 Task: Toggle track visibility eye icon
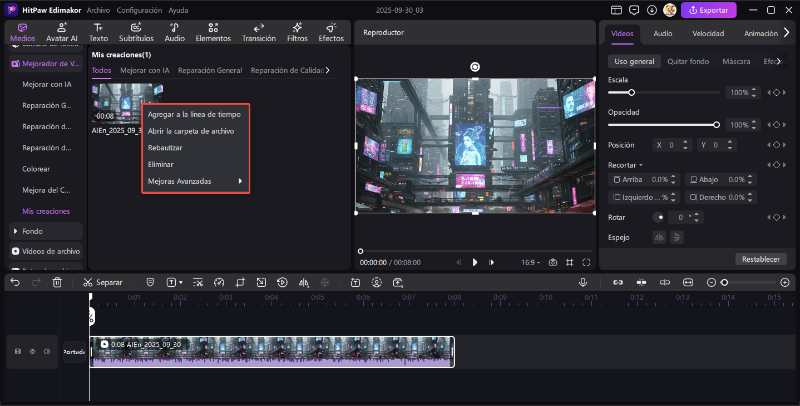coord(32,351)
